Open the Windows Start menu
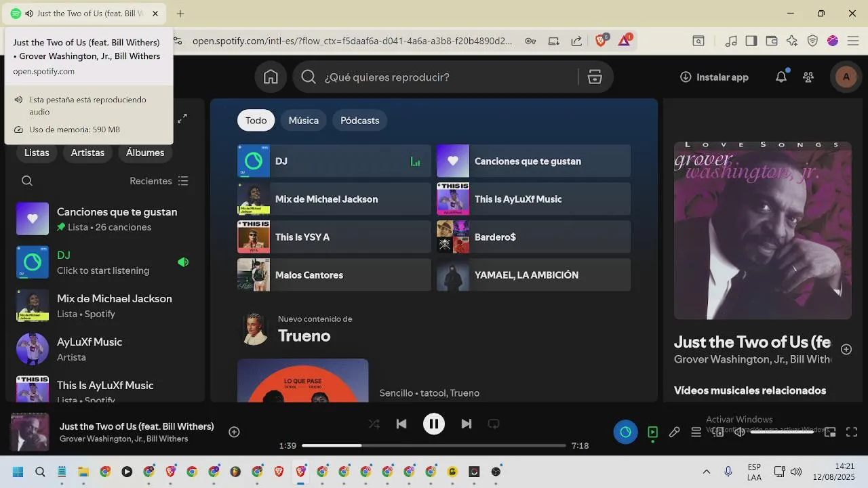The width and height of the screenshot is (868, 488). tap(18, 472)
